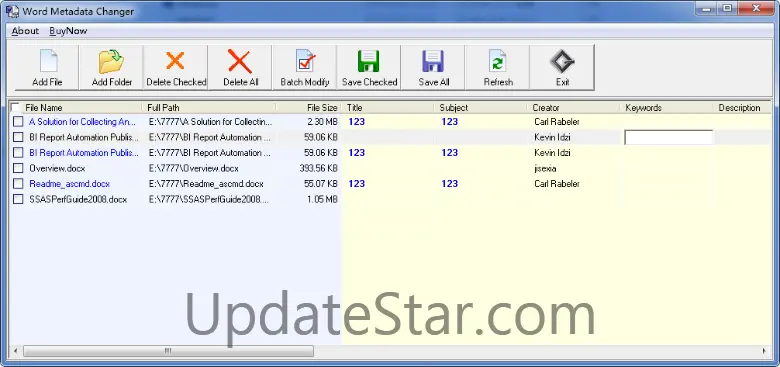Select the file name SSASPerfGuide2008.docx
Screen dimensions: 780x367
[78, 199]
